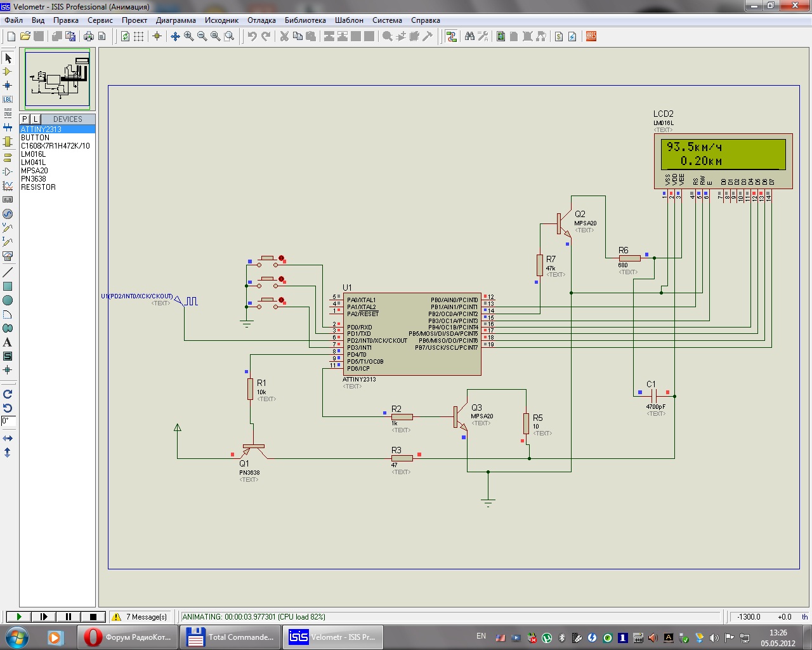Screen dimensions: 812x650
Task: Pause the running animation
Action: 68,616
